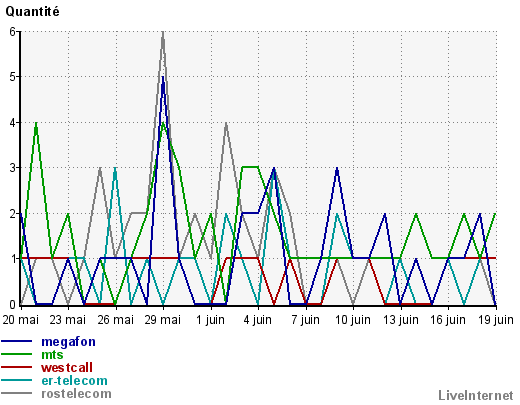Click the y-axis value 4
This screenshot has width=520, height=405.
tap(13, 123)
